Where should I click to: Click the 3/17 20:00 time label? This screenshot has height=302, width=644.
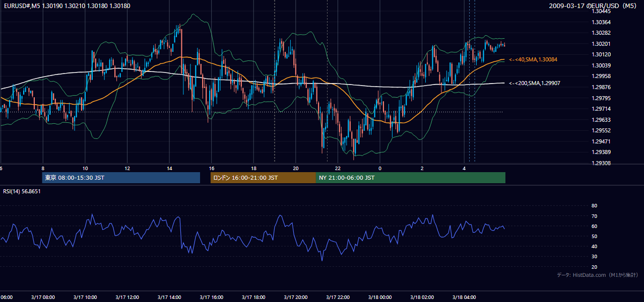296,297
